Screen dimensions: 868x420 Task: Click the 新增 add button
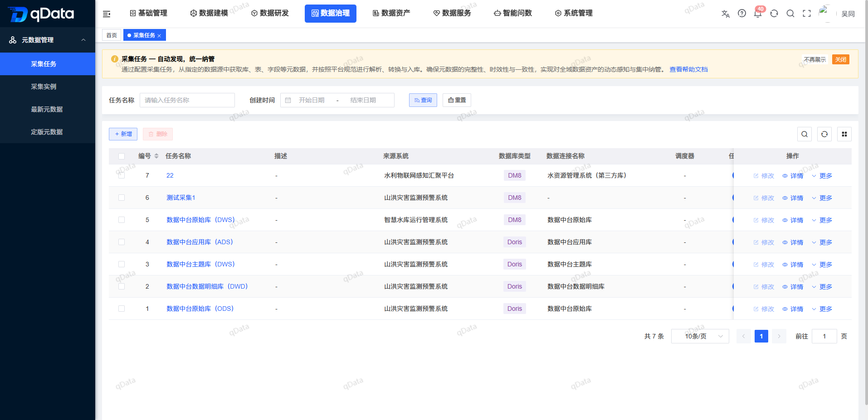click(123, 134)
